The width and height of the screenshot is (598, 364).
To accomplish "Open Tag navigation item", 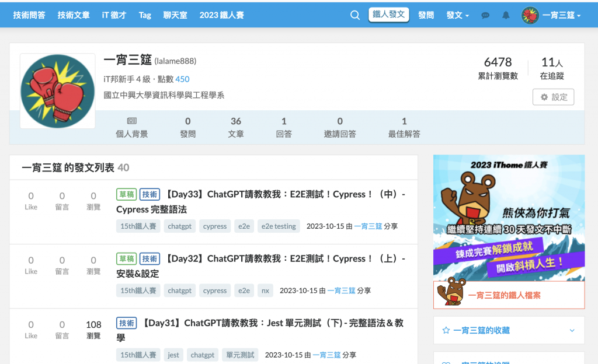I will (x=145, y=15).
